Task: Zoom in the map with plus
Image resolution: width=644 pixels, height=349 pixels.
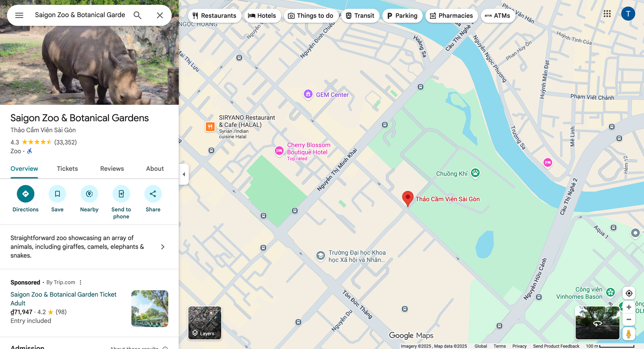Action: click(x=629, y=307)
